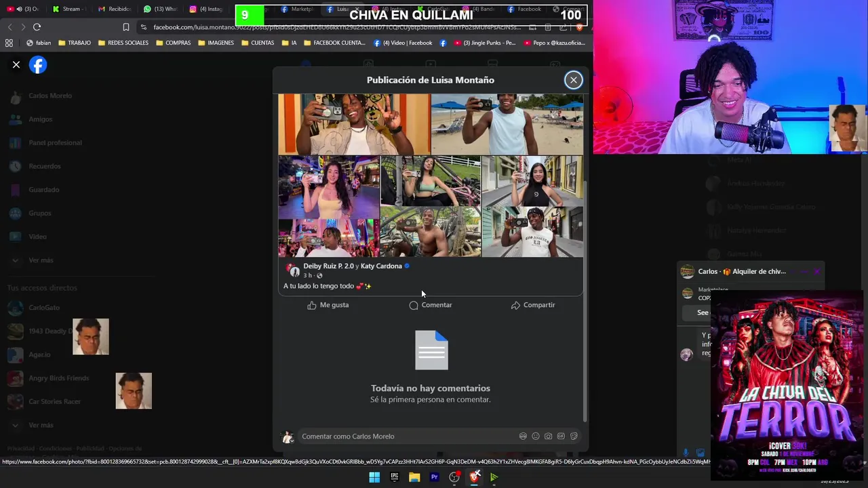The image size is (868, 488).
Task: Close the Luisa Montaño post dialog
Action: [574, 80]
